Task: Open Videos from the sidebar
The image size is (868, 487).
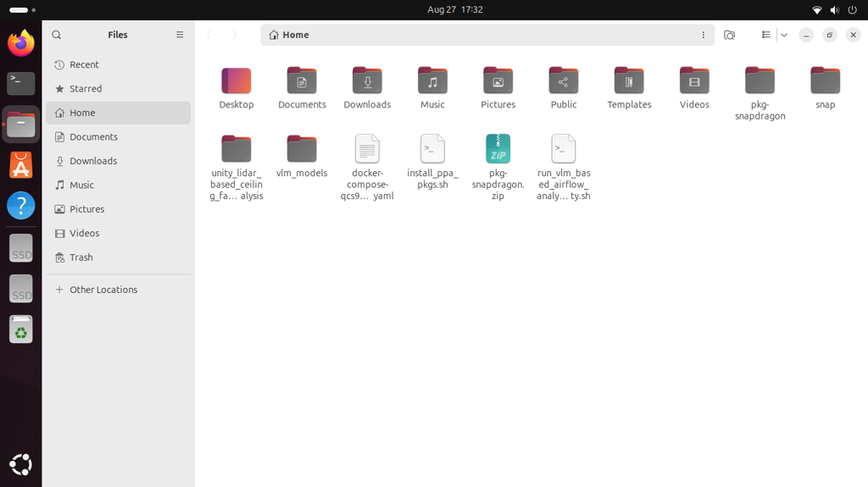Action: (119, 233)
